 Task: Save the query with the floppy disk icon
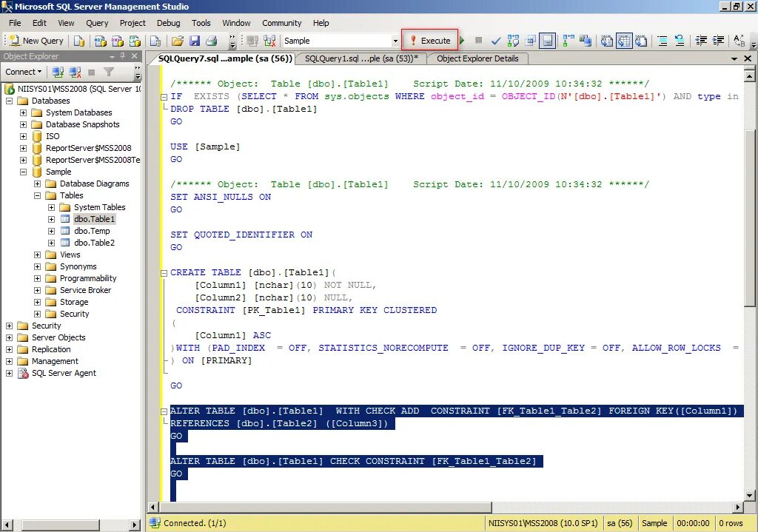(195, 41)
